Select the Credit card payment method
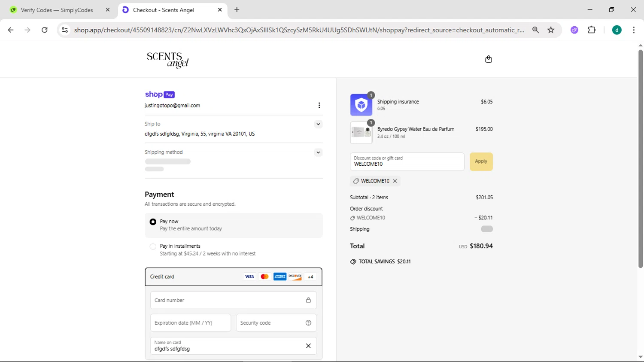Image resolution: width=644 pixels, height=362 pixels. [x=234, y=277]
